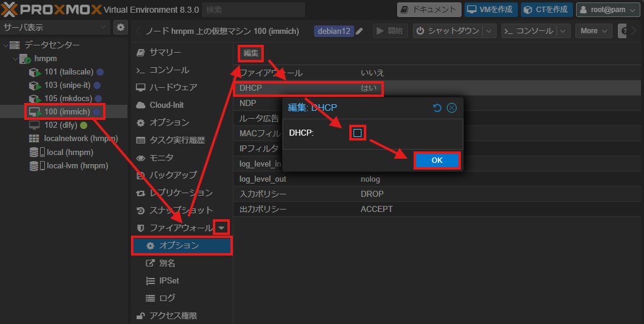
Task: Click the Proxmox logo
Action: tap(51, 9)
